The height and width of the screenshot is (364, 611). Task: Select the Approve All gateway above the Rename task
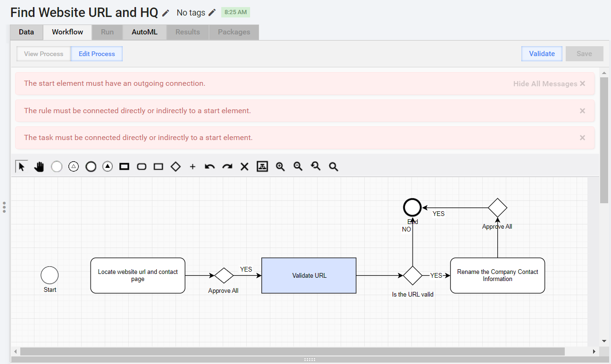pos(497,207)
